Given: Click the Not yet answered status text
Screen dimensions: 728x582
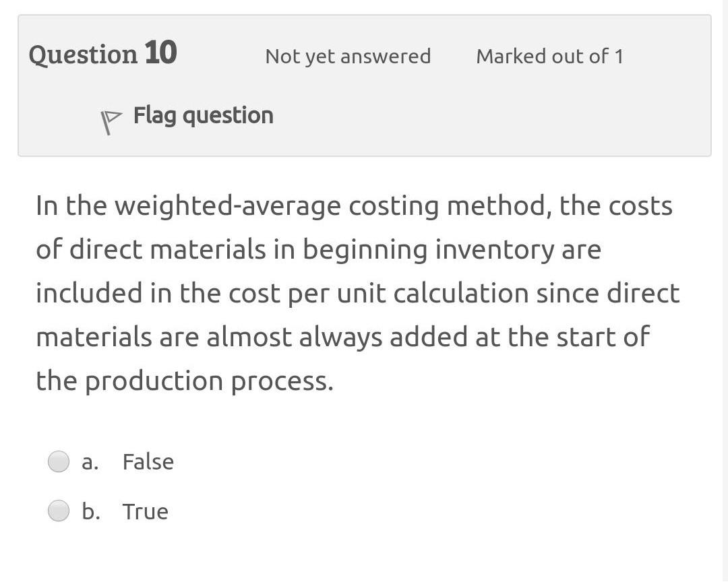Looking at the screenshot, I should coord(348,57).
